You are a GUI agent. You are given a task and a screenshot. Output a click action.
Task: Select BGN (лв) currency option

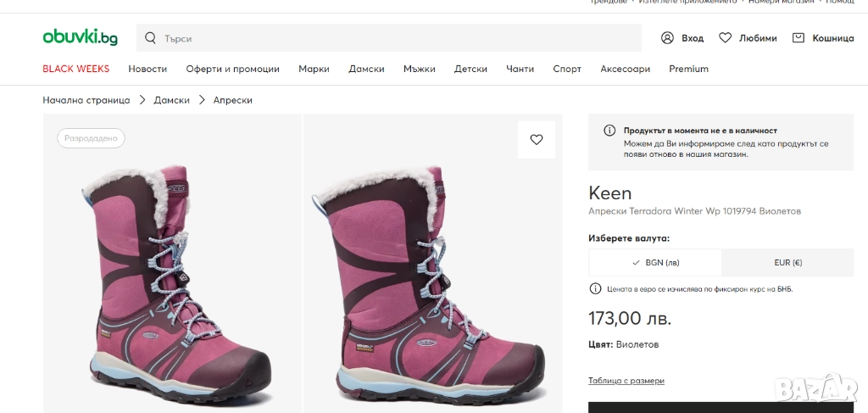click(x=655, y=263)
